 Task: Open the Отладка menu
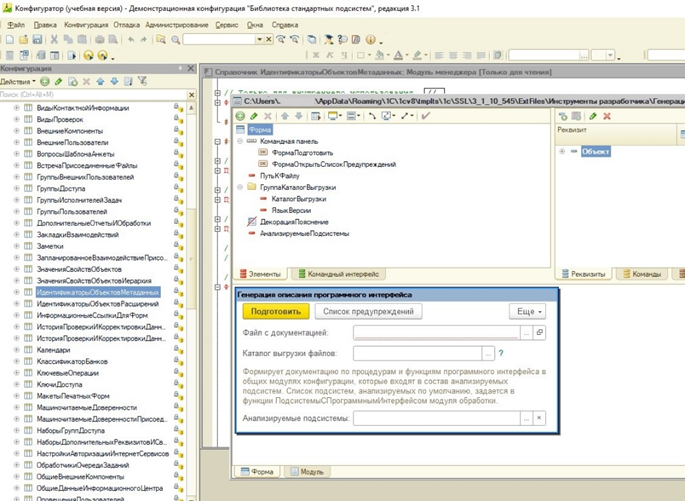tap(127, 25)
